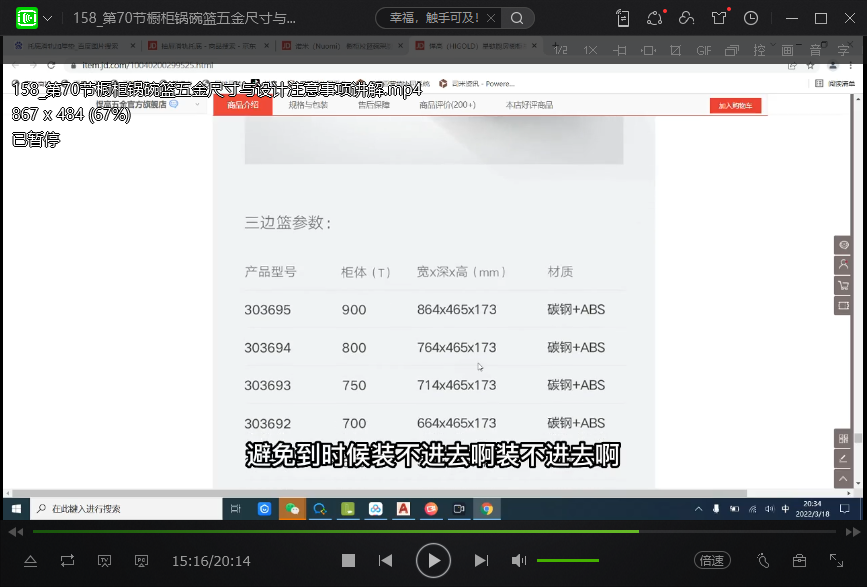This screenshot has height=587, width=867.
Task: Click the green volume slider
Action: click(x=568, y=561)
